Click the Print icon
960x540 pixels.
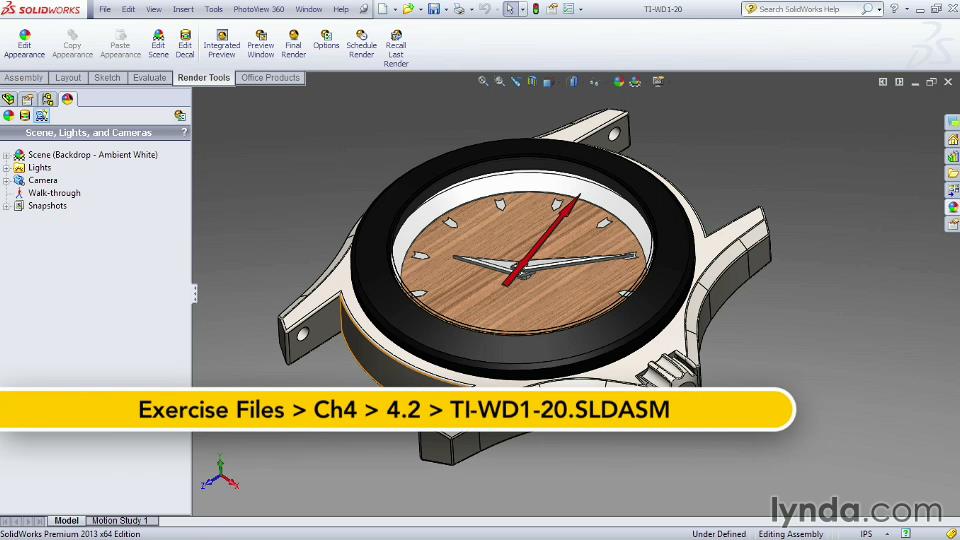point(459,9)
